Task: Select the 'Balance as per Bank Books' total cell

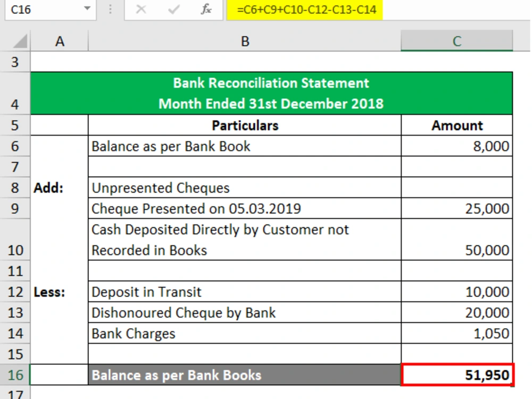Action: pyautogui.click(x=245, y=375)
